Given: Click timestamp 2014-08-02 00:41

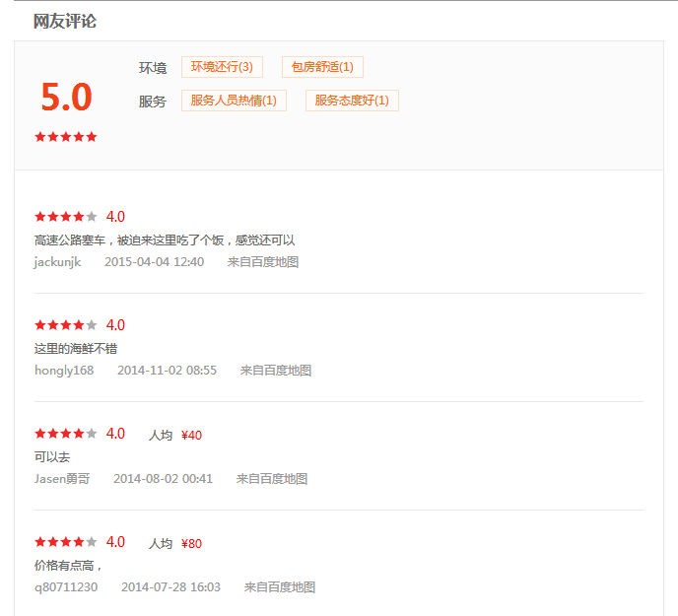Looking at the screenshot, I should 163,479.
